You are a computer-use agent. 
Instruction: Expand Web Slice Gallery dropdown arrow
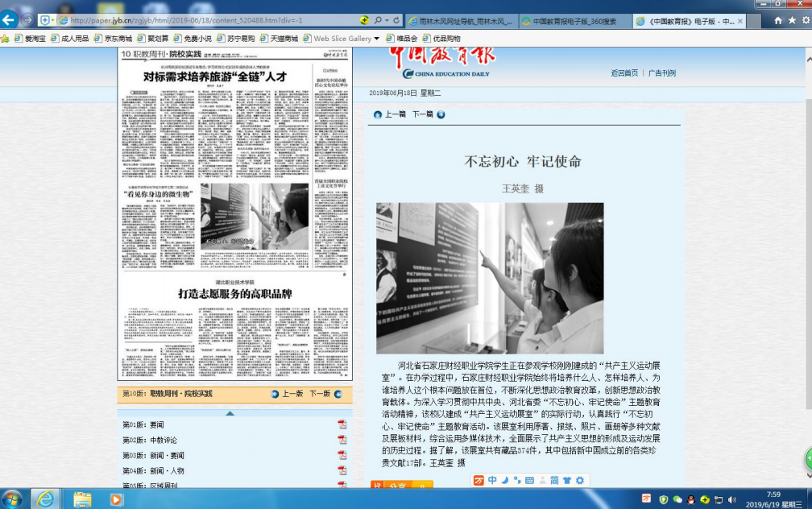pyautogui.click(x=376, y=39)
